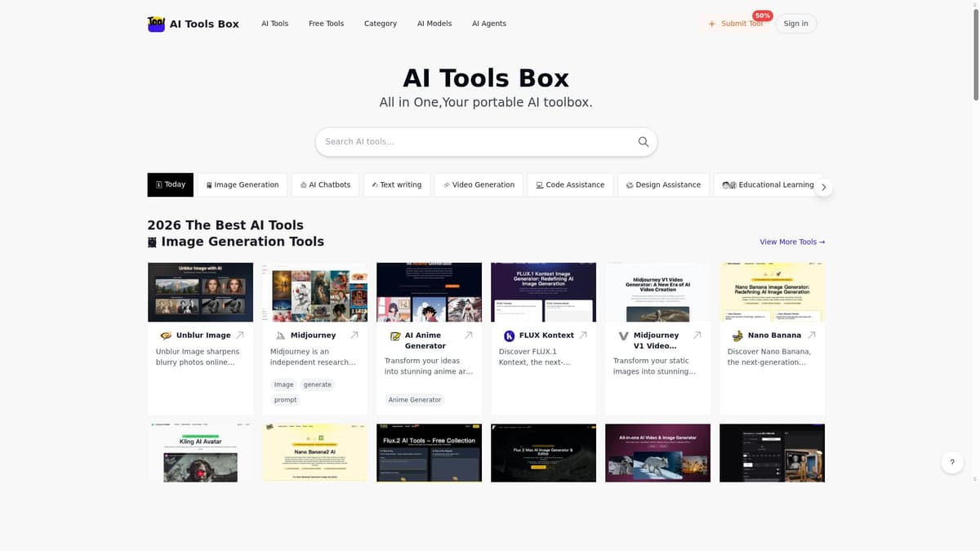The height and width of the screenshot is (551, 980).
Task: Open Unblur Image via its external-link arrow
Action: pyautogui.click(x=241, y=333)
